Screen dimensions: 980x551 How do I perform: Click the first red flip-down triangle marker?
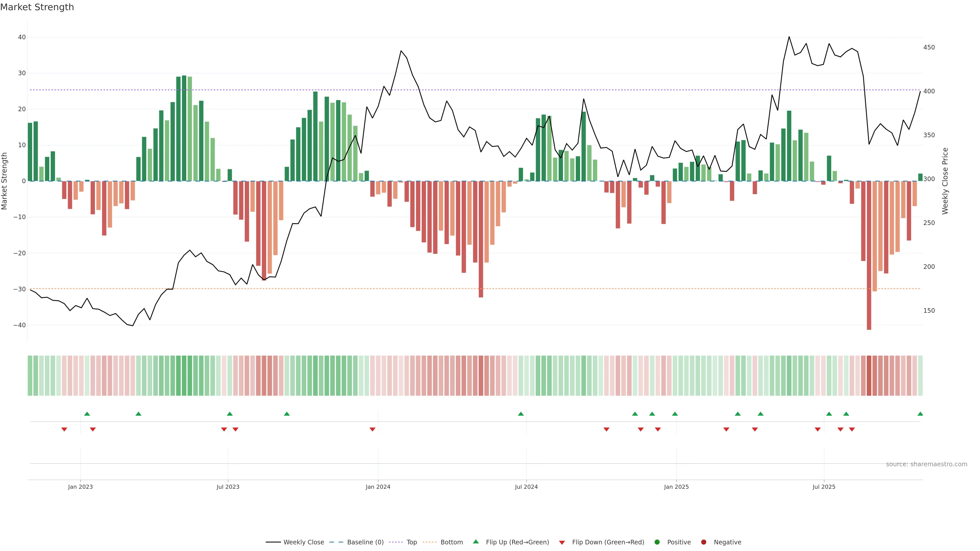[64, 429]
